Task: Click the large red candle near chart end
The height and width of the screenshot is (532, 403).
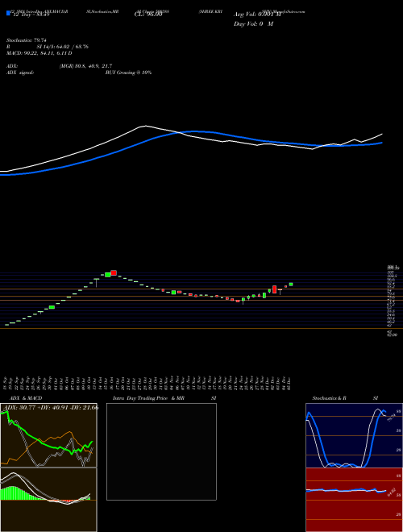Action: tap(274, 289)
